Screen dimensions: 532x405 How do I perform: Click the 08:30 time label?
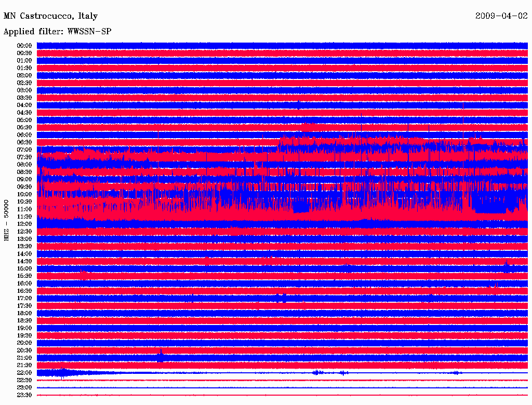(x=24, y=172)
